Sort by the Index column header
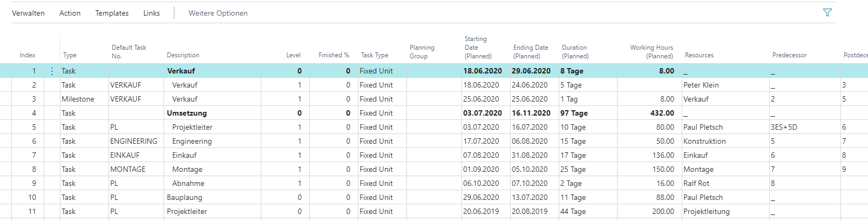 28,55
